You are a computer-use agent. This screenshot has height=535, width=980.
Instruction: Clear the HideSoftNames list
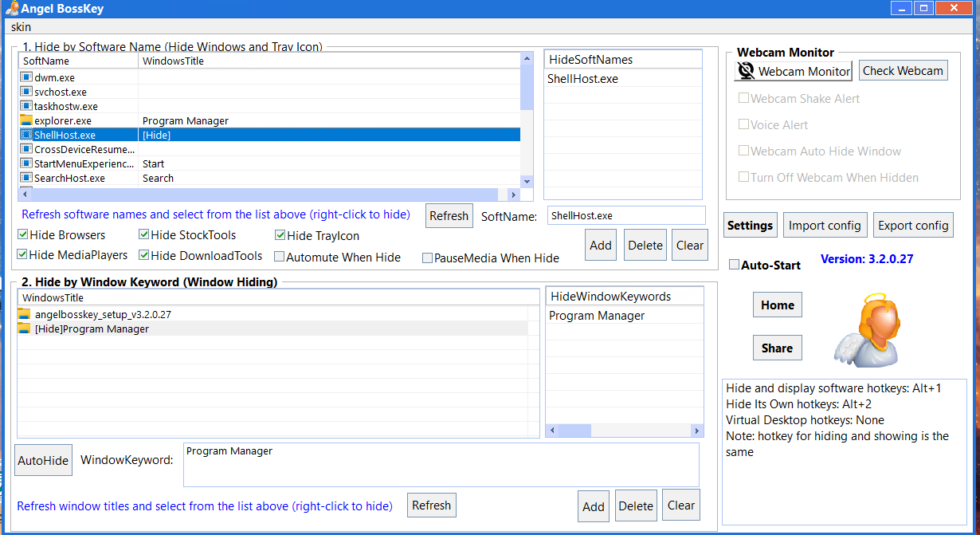[x=690, y=246]
